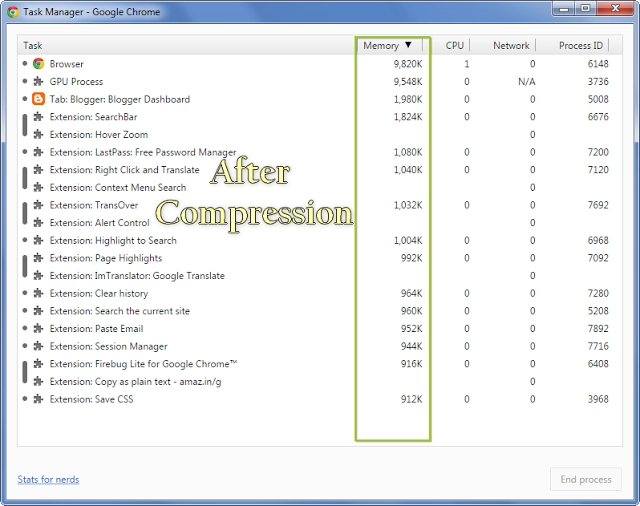
Task: Select the Browser task row
Action: (x=320, y=64)
